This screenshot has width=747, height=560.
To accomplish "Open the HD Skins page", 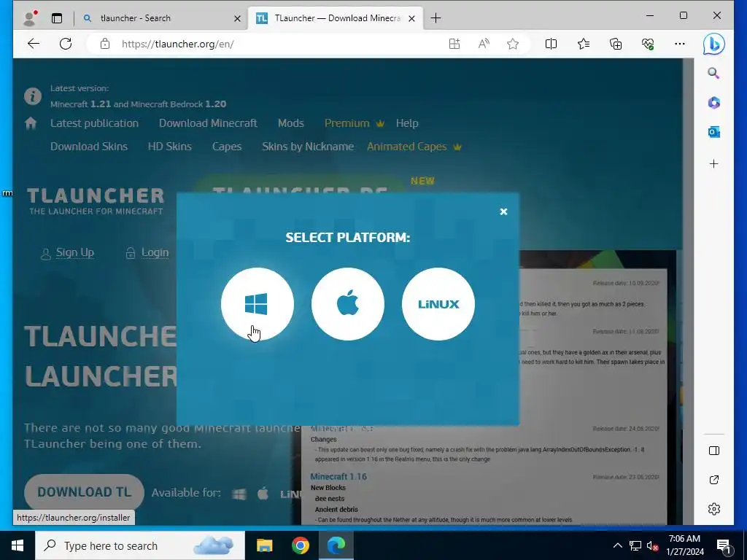I will [169, 147].
